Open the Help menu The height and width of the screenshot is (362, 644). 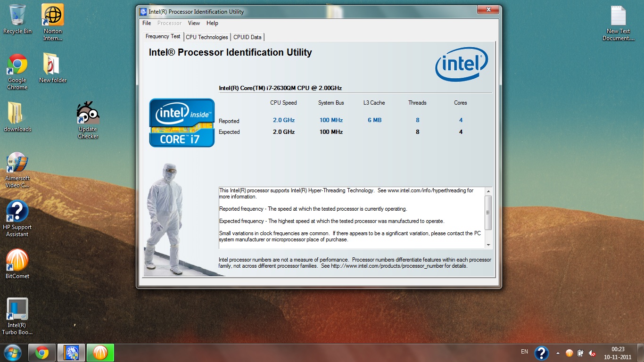(212, 23)
